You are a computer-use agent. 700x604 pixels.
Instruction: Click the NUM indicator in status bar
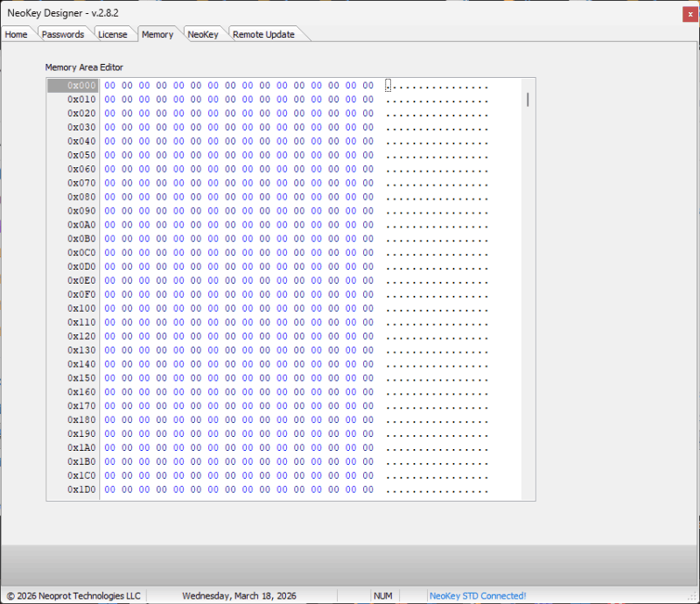pos(383,596)
